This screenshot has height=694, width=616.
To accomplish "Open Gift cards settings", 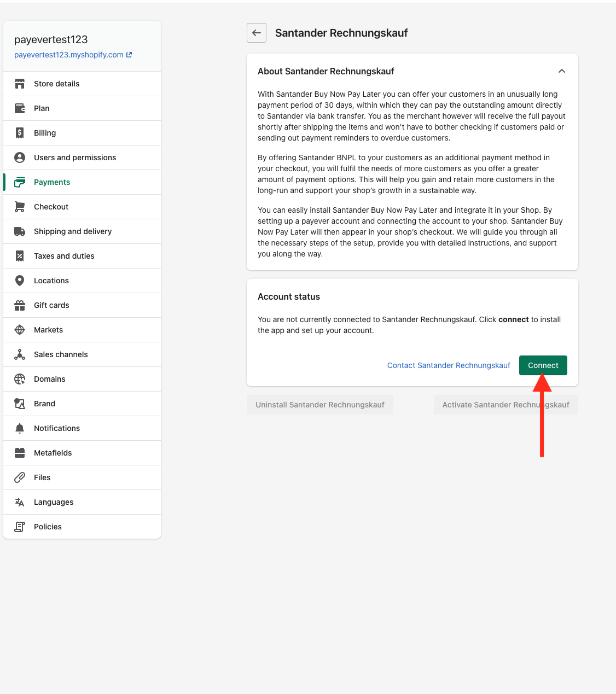I will (x=82, y=305).
